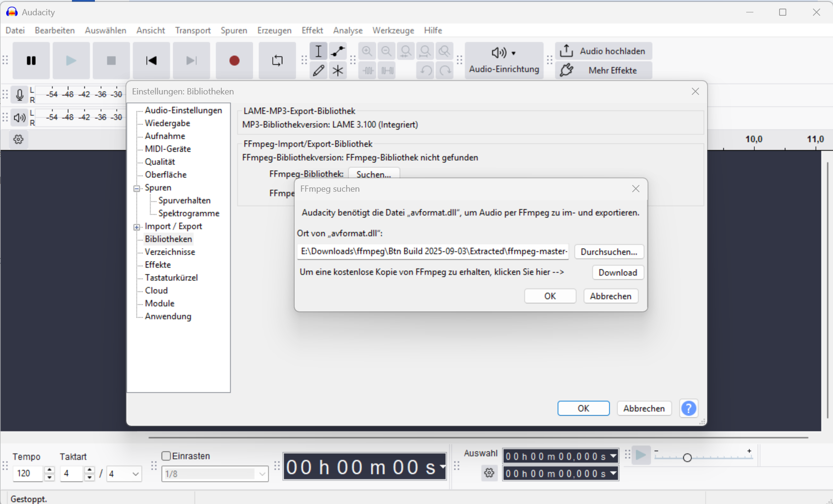Enable the Loop playback icon
The width and height of the screenshot is (833, 504).
coord(277,61)
